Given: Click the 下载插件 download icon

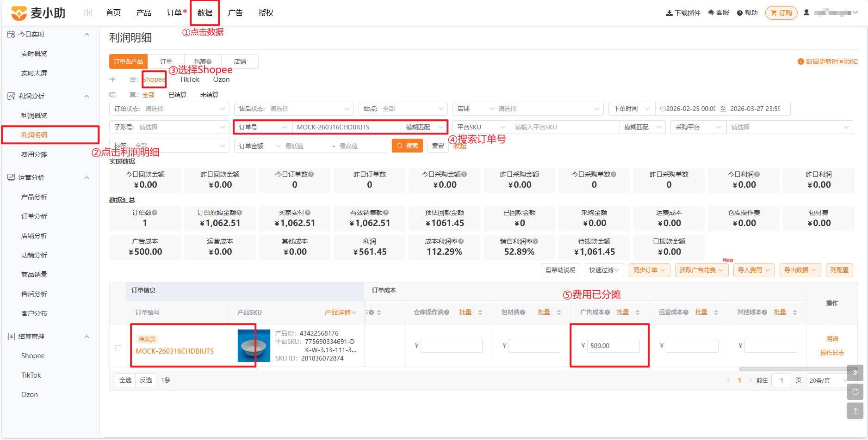Looking at the screenshot, I should tap(669, 13).
